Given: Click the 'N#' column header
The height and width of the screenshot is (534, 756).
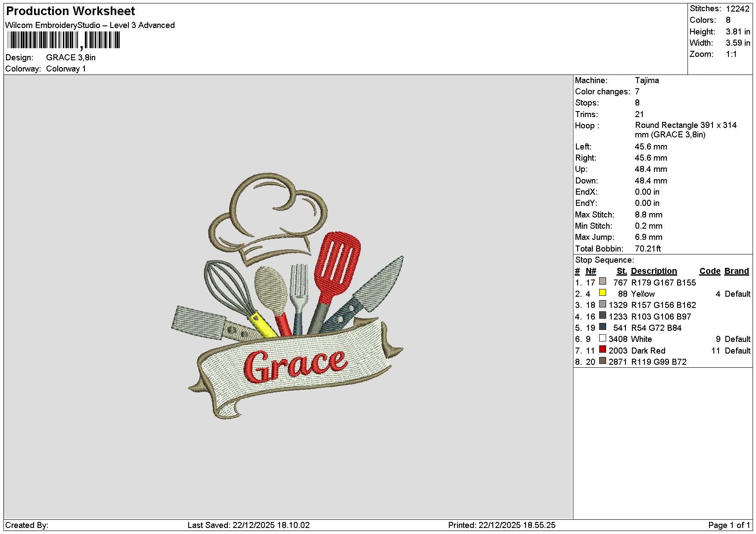Looking at the screenshot, I should tap(591, 271).
